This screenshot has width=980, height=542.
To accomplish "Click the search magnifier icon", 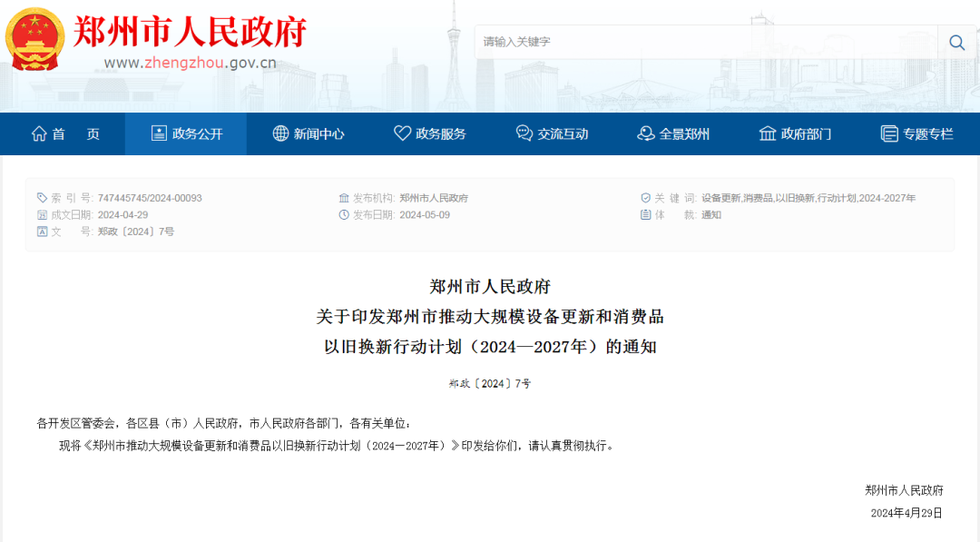I will (x=956, y=42).
